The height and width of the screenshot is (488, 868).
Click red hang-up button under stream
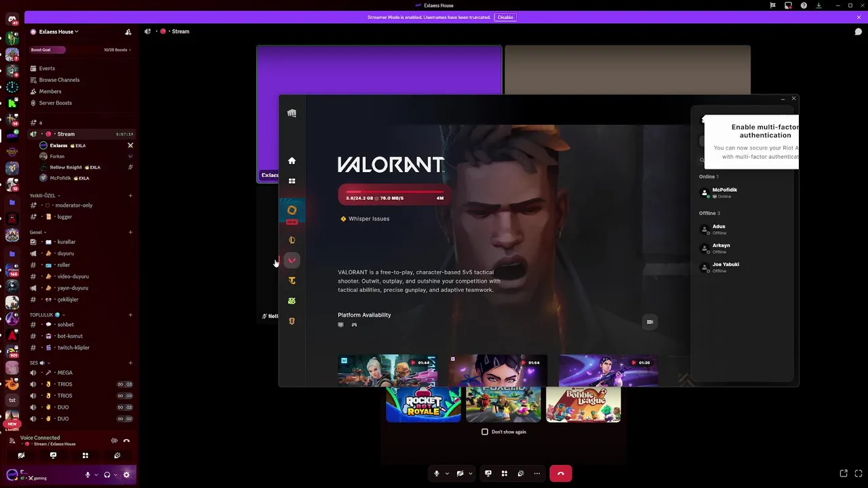pyautogui.click(x=560, y=474)
